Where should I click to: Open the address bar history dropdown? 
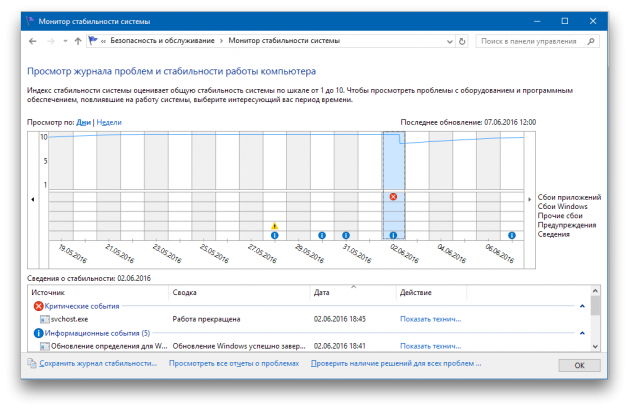click(450, 41)
